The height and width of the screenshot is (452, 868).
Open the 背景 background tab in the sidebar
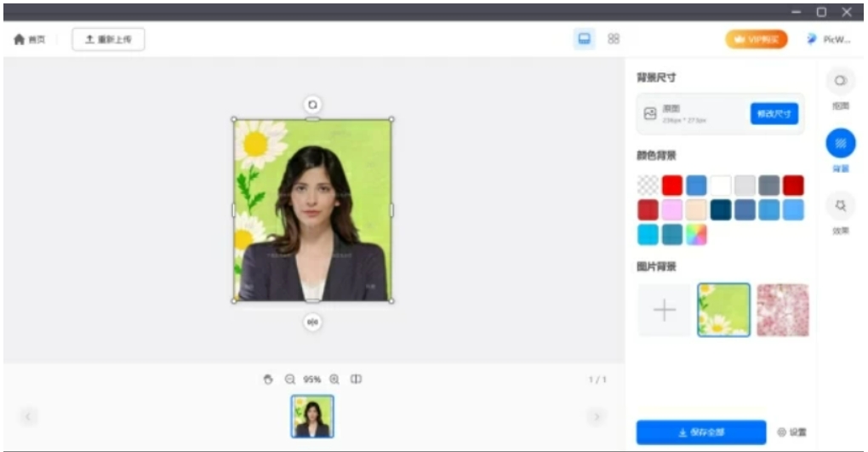(840, 151)
